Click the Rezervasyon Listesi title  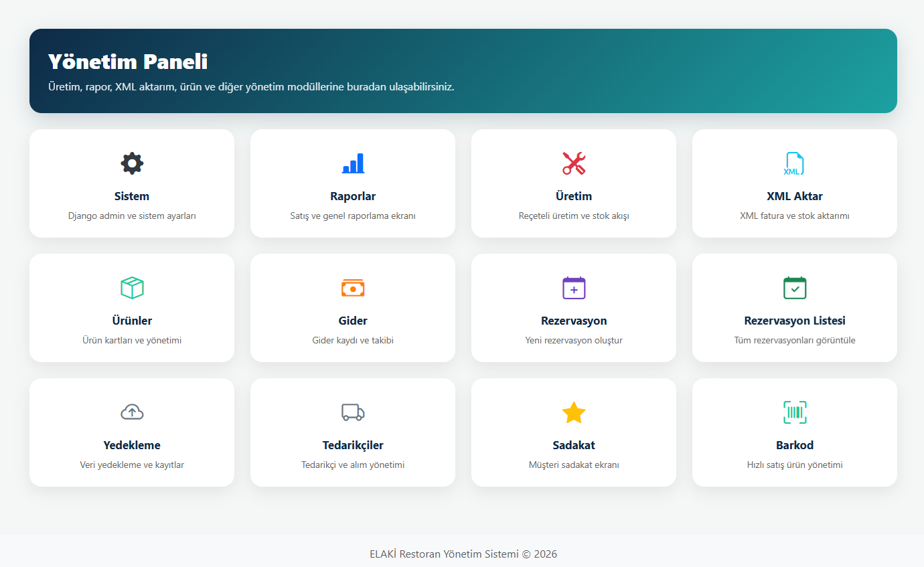[x=795, y=321]
